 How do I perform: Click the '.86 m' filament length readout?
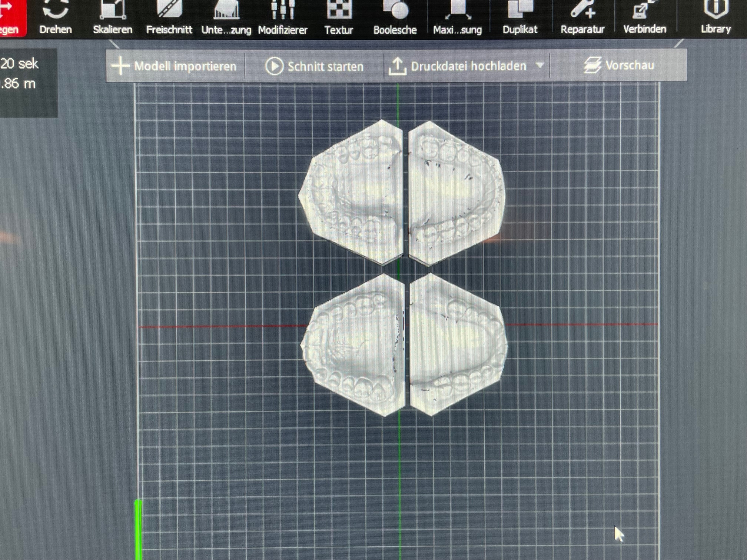18,84
